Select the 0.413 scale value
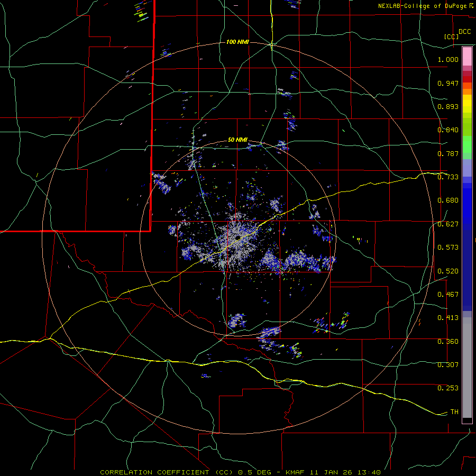476x476 pixels. 448,318
